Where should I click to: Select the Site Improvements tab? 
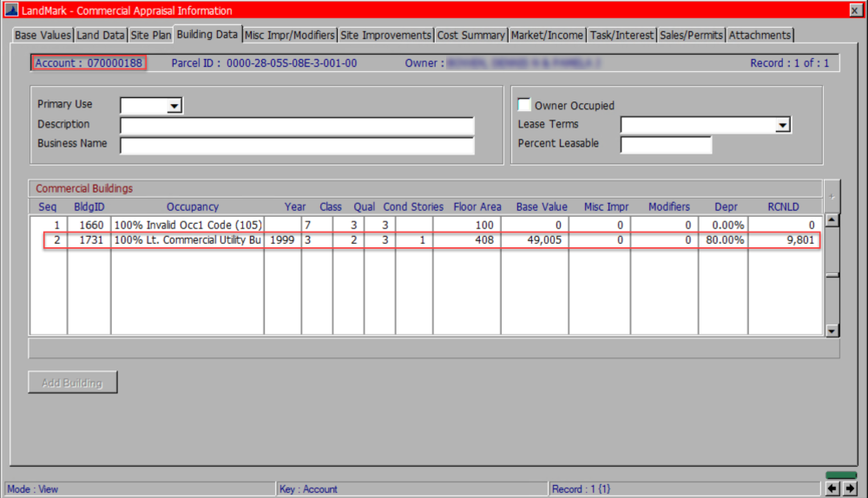point(385,35)
